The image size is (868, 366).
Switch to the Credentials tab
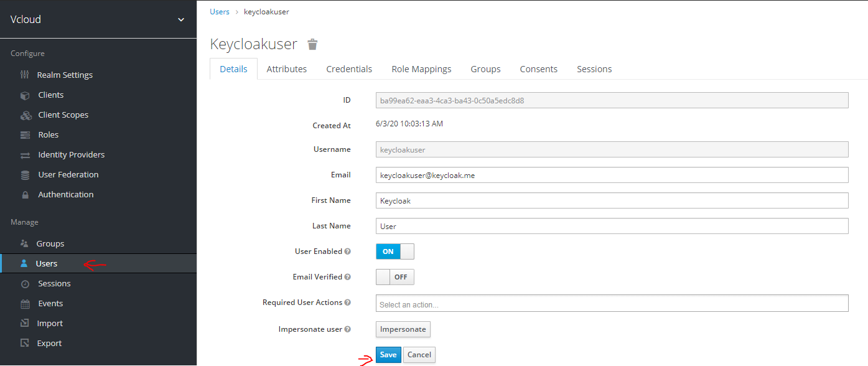(x=349, y=69)
